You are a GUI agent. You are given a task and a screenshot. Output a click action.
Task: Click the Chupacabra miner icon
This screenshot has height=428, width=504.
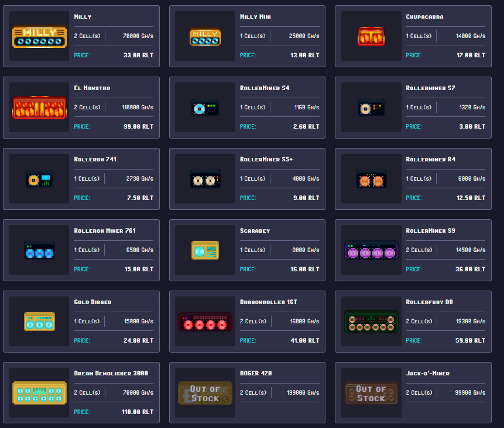click(x=371, y=36)
